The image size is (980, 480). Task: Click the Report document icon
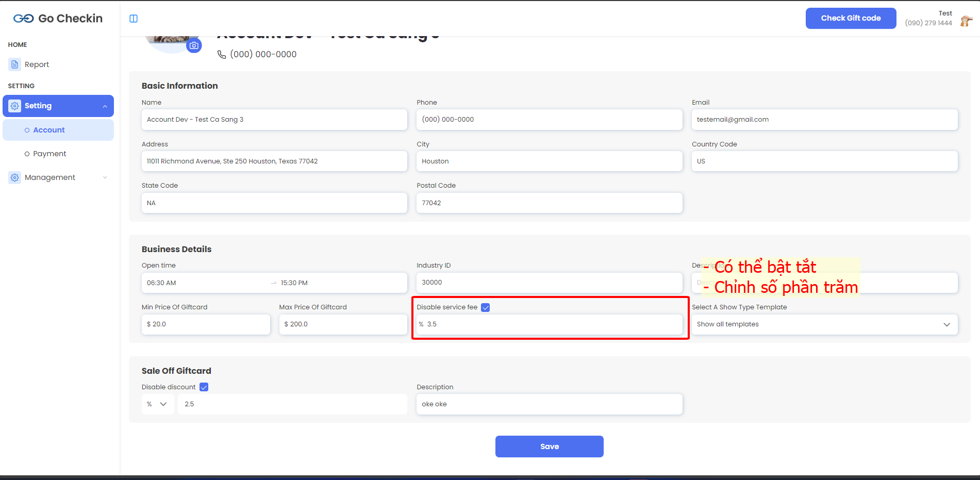(15, 64)
